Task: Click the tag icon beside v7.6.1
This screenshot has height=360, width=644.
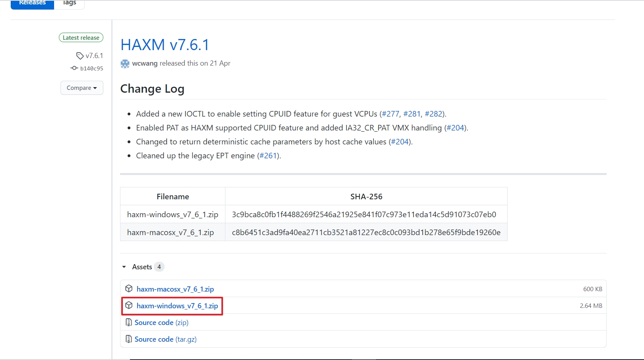Action: [x=80, y=56]
